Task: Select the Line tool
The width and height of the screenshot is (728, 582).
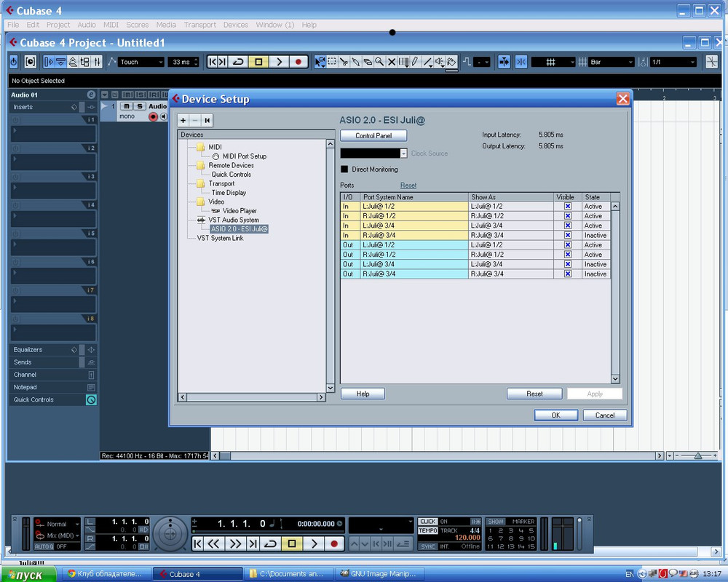Action: point(427,62)
